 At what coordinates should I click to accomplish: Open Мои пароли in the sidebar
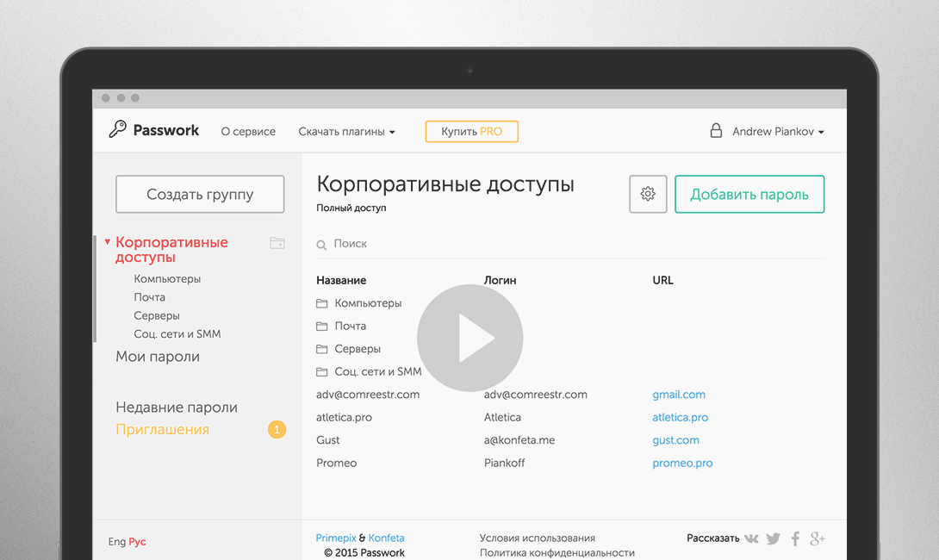click(158, 357)
